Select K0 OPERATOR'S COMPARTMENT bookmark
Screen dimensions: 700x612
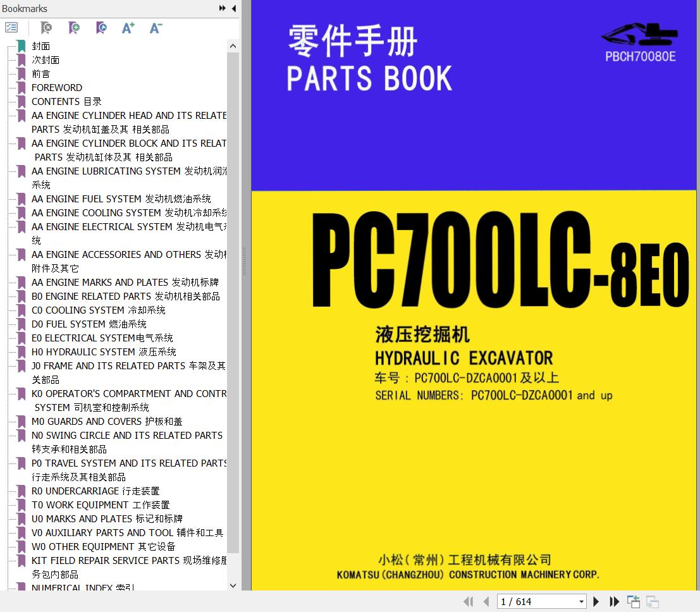pyautogui.click(x=129, y=400)
